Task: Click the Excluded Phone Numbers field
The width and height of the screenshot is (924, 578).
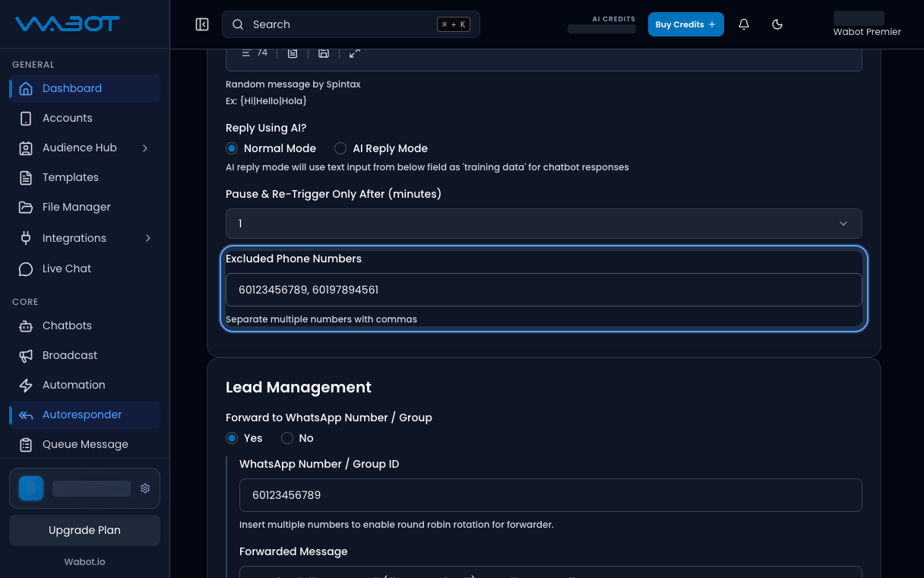Action: coord(544,290)
